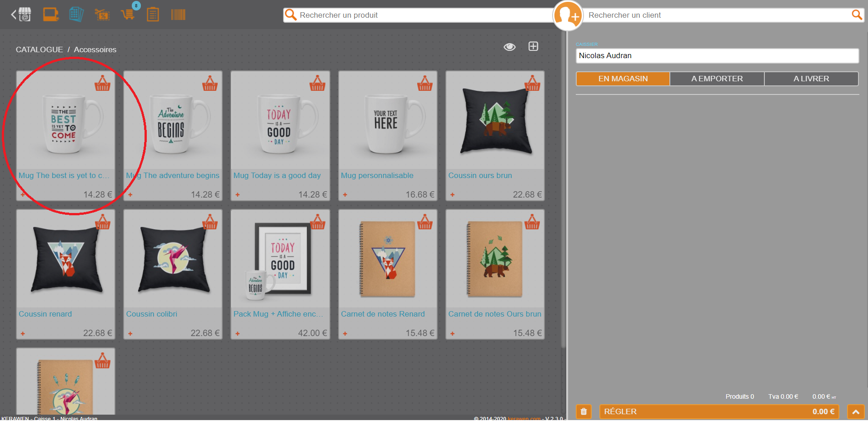This screenshot has height=421, width=868.
Task: Open the clipboard orders list icon
Action: pyautogui.click(x=153, y=15)
